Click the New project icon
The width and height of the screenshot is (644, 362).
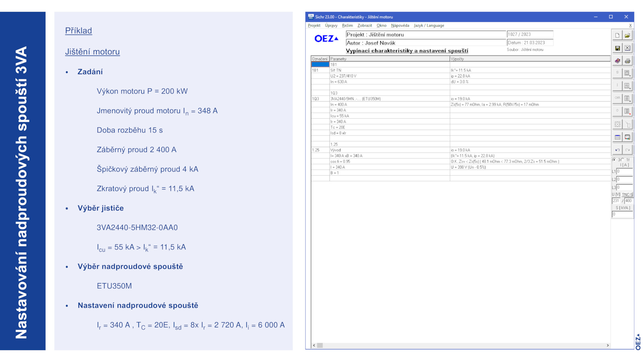click(617, 35)
